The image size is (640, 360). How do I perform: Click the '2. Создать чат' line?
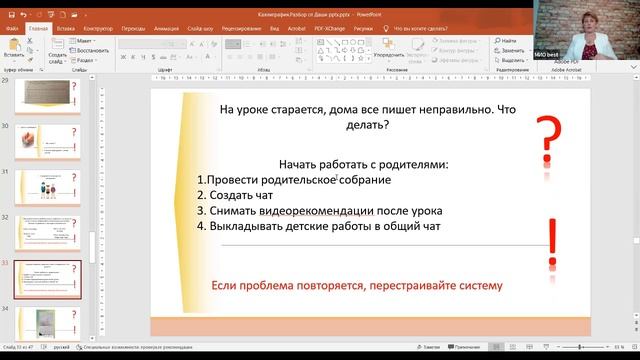235,195
